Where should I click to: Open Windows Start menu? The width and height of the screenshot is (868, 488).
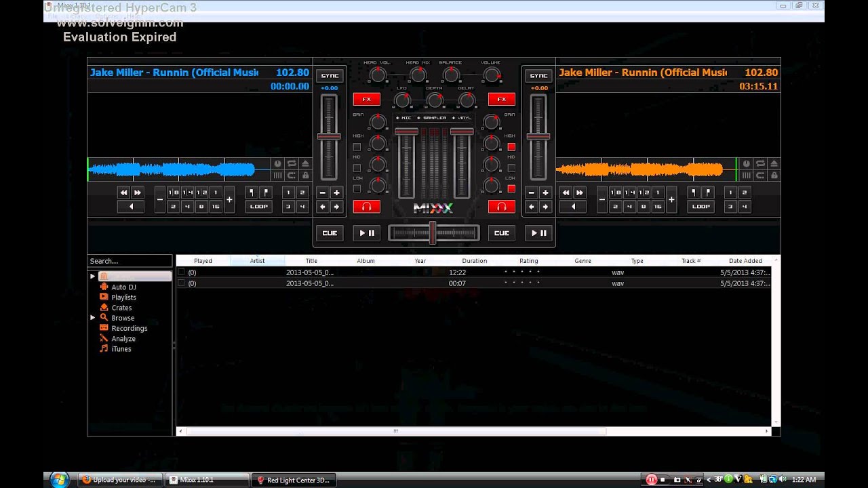(59, 479)
